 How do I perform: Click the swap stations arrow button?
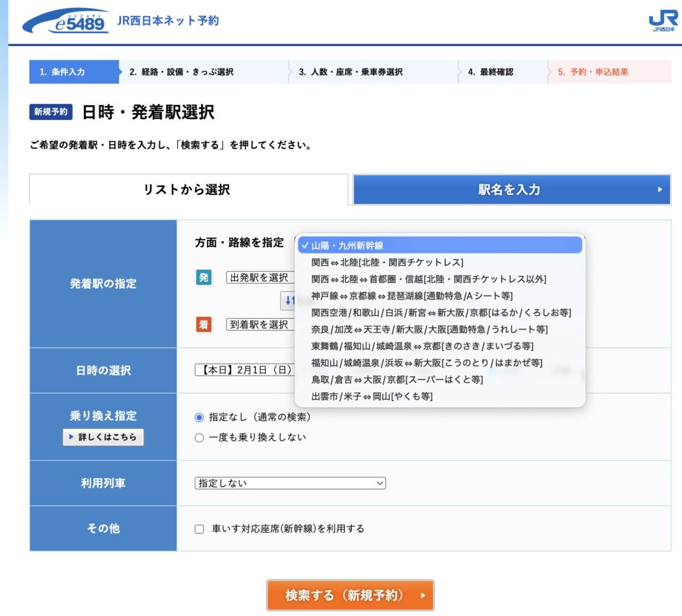[x=288, y=301]
